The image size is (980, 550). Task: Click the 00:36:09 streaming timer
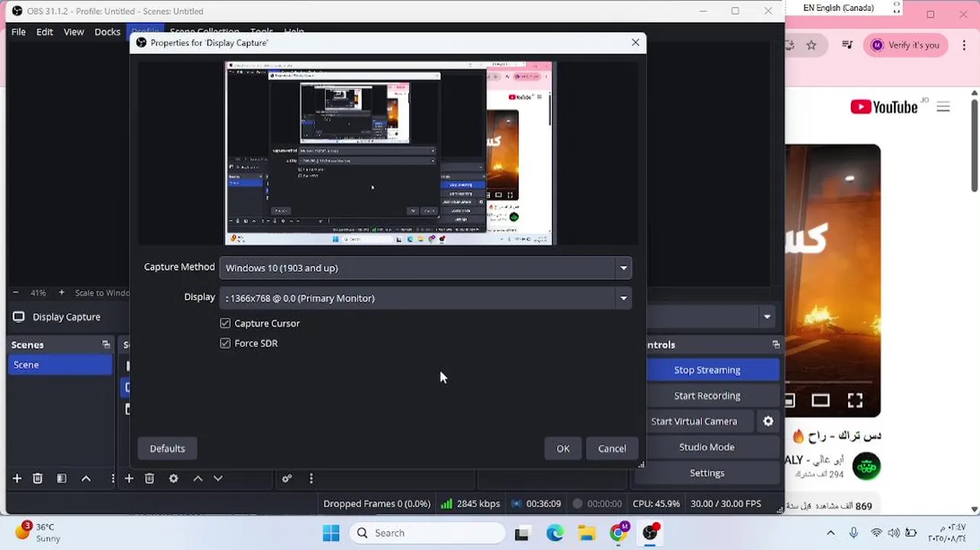click(537, 503)
